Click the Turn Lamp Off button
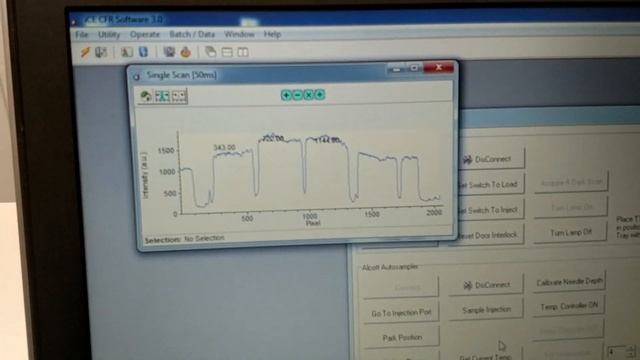This screenshot has width=640, height=360. pyautogui.click(x=571, y=233)
